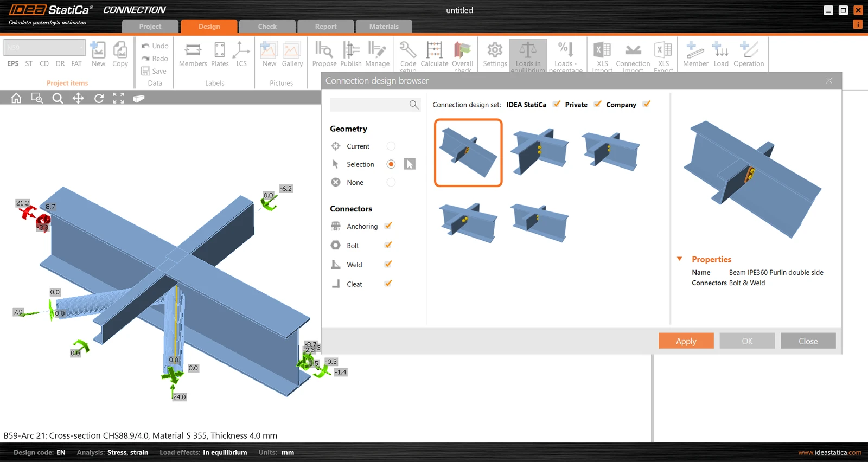Disable the Cleat connector checkbox
868x462 pixels.
(x=388, y=284)
